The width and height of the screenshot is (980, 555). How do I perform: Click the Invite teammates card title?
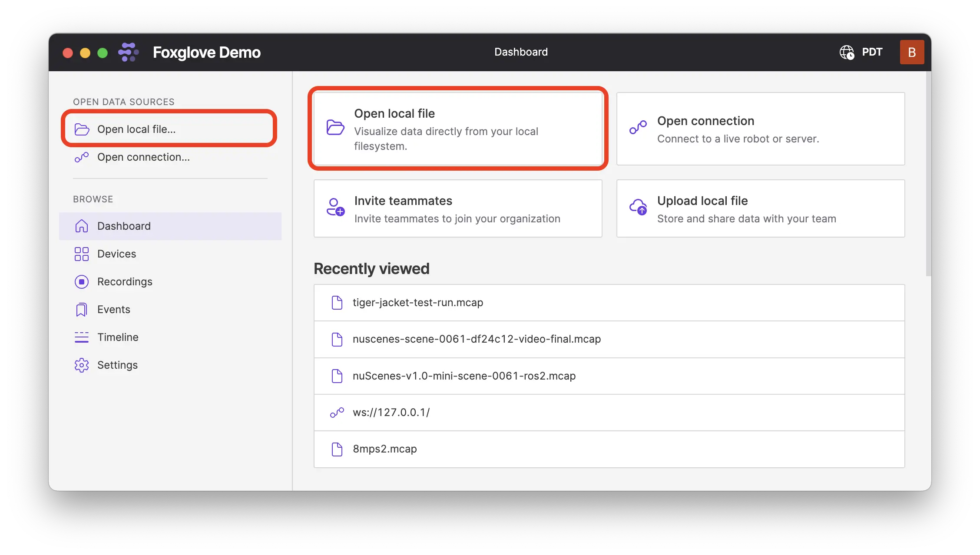coord(403,201)
